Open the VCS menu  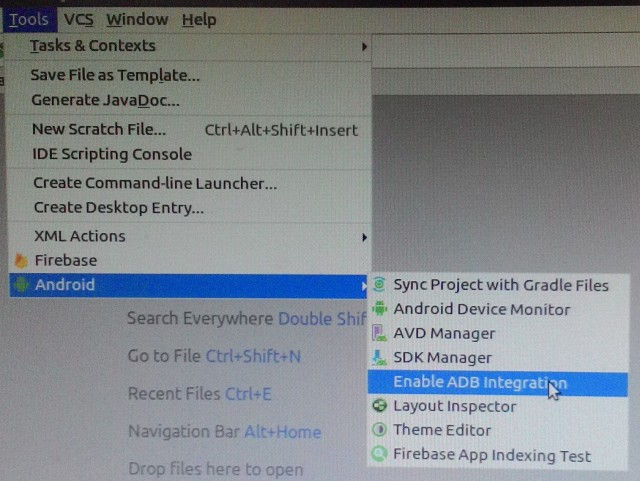point(79,20)
